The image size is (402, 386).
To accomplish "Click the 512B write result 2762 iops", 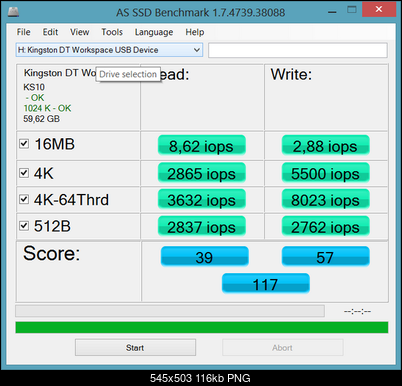I will (x=326, y=226).
